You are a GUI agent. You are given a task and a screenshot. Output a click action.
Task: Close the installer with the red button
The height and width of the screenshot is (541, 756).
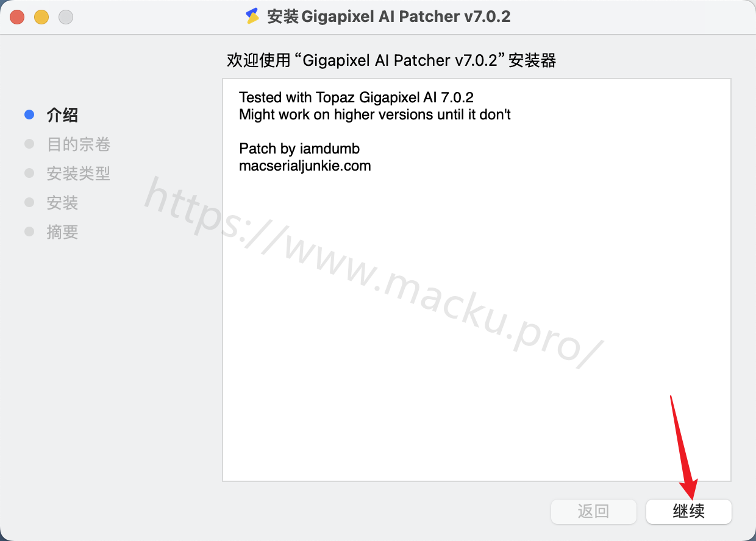click(17, 17)
